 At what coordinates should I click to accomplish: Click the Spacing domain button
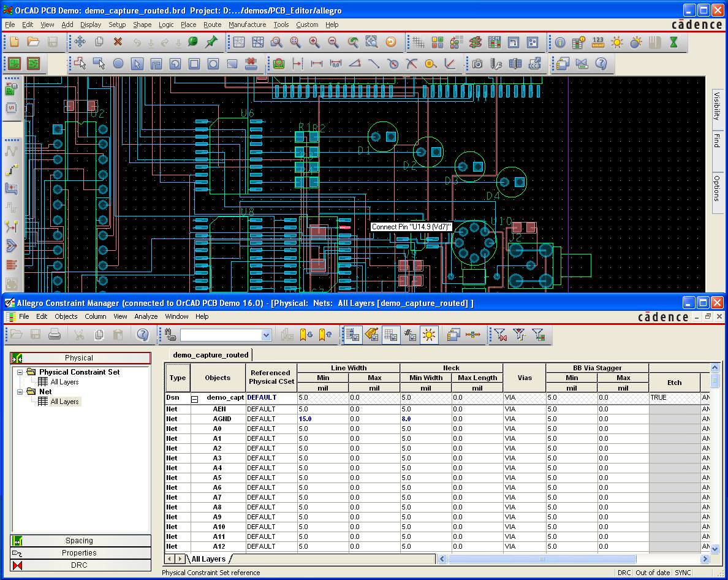point(80,541)
